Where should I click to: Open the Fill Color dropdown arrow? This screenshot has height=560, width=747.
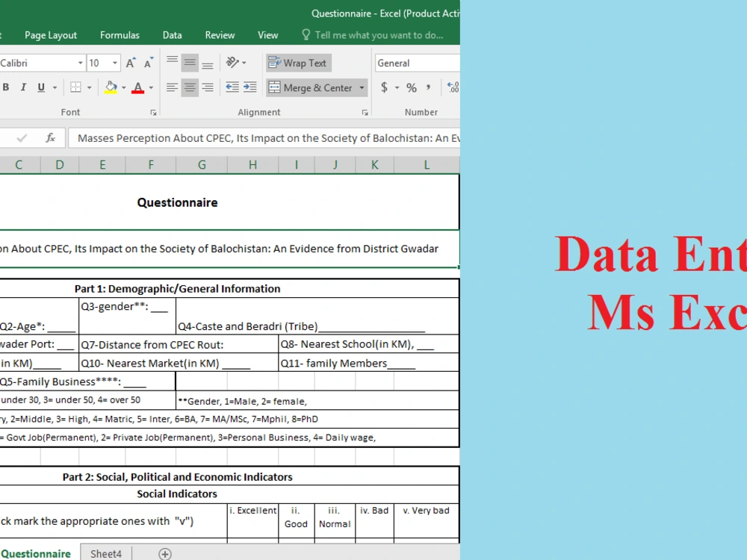[124, 87]
